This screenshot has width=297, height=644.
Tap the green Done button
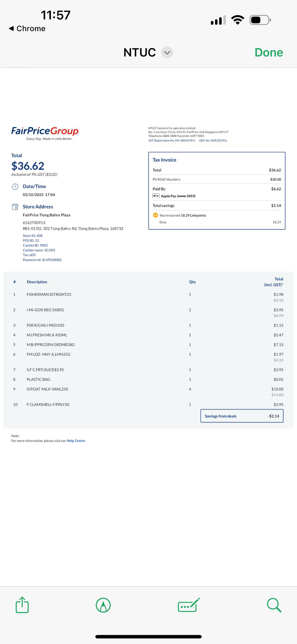click(269, 53)
